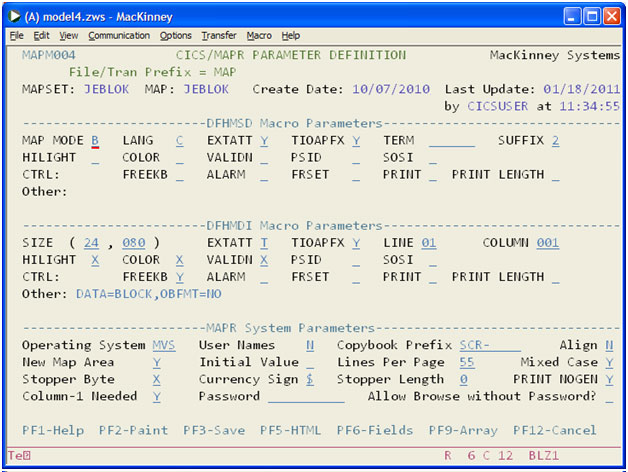628x472 pixels.
Task: Click the Last Update value 01/18/2011
Action: (x=582, y=89)
